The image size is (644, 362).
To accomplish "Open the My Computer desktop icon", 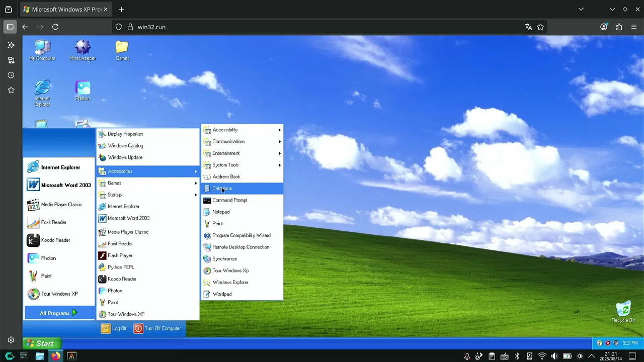I will point(42,50).
